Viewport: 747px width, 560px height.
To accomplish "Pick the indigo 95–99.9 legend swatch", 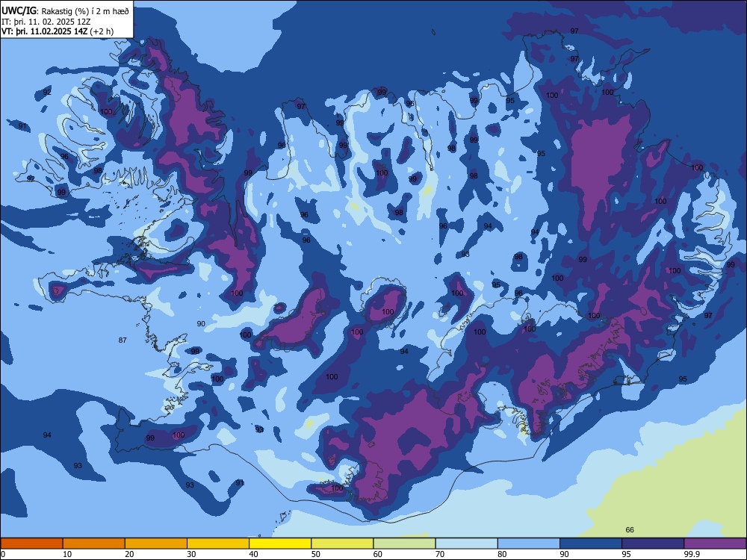I will point(653,544).
